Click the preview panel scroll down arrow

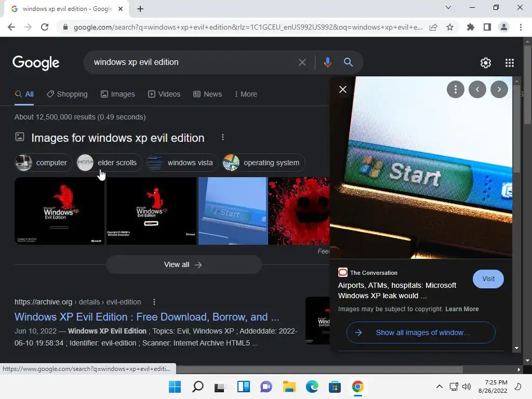pos(516,348)
